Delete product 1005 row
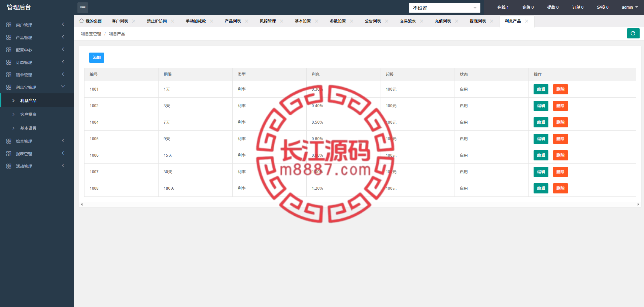Image resolution: width=644 pixels, height=307 pixels. [561, 139]
